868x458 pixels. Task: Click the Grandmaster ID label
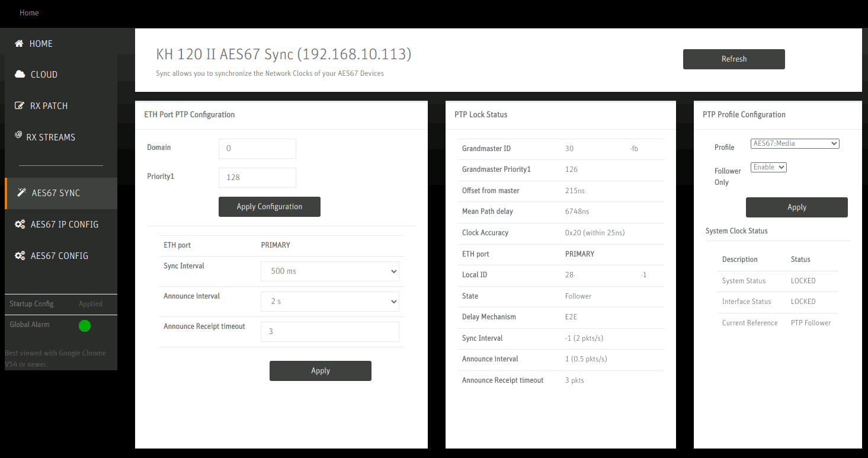click(486, 149)
